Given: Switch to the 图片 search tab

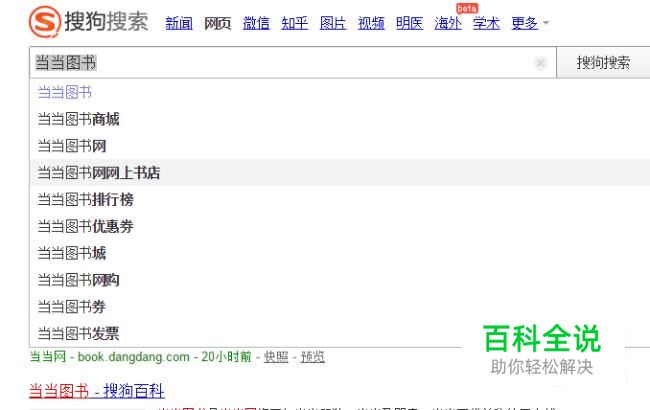Looking at the screenshot, I should point(333,23).
